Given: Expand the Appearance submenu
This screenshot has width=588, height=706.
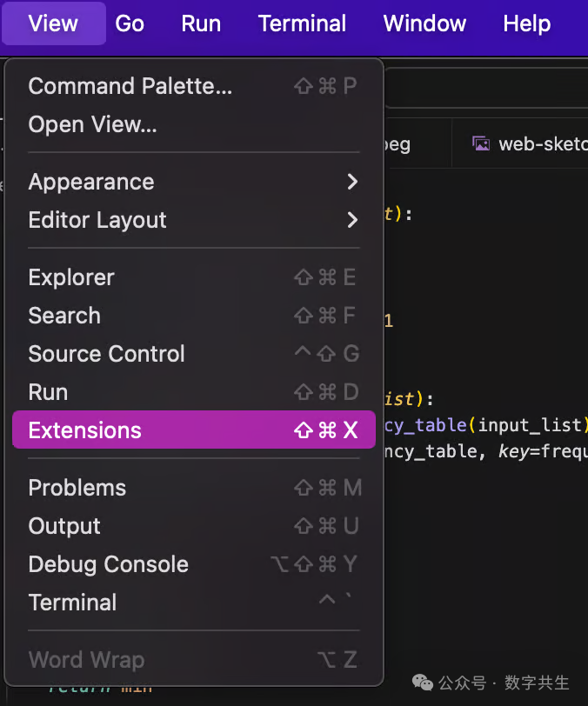Looking at the screenshot, I should (x=91, y=182).
